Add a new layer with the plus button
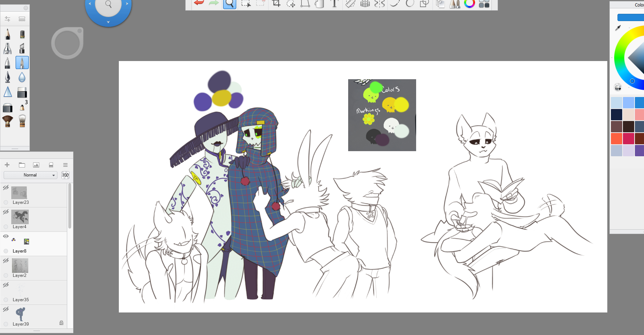 [x=7, y=165]
